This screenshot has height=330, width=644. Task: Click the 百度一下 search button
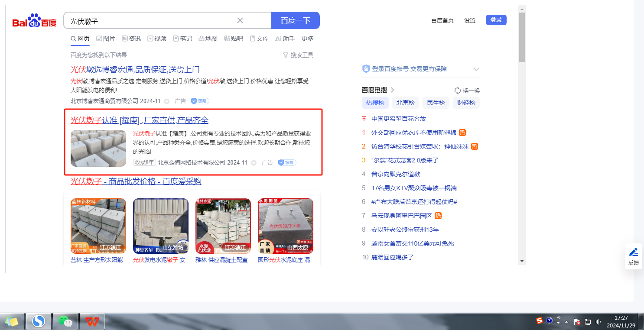pos(296,20)
